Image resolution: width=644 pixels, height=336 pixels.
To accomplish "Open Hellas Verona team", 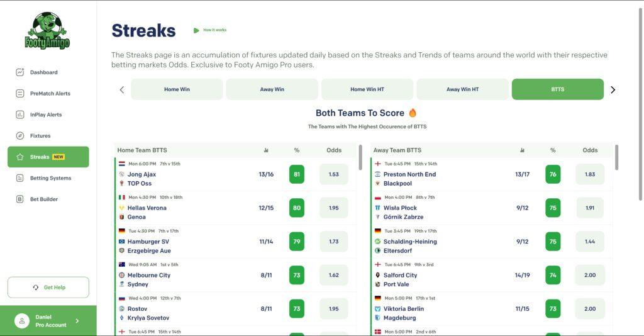I will coord(147,208).
